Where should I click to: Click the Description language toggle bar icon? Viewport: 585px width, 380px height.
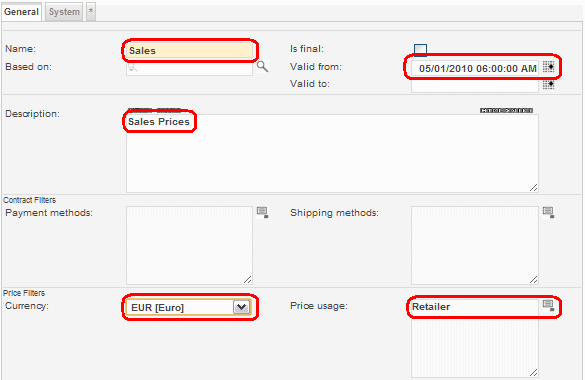[x=506, y=110]
